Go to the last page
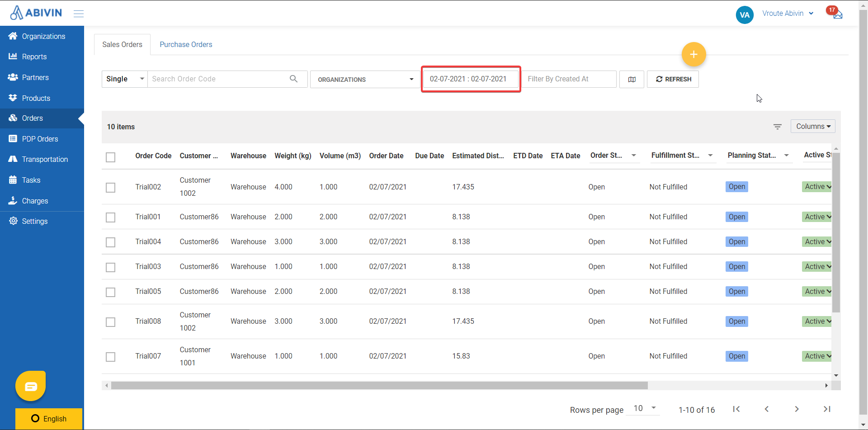 [x=827, y=409]
